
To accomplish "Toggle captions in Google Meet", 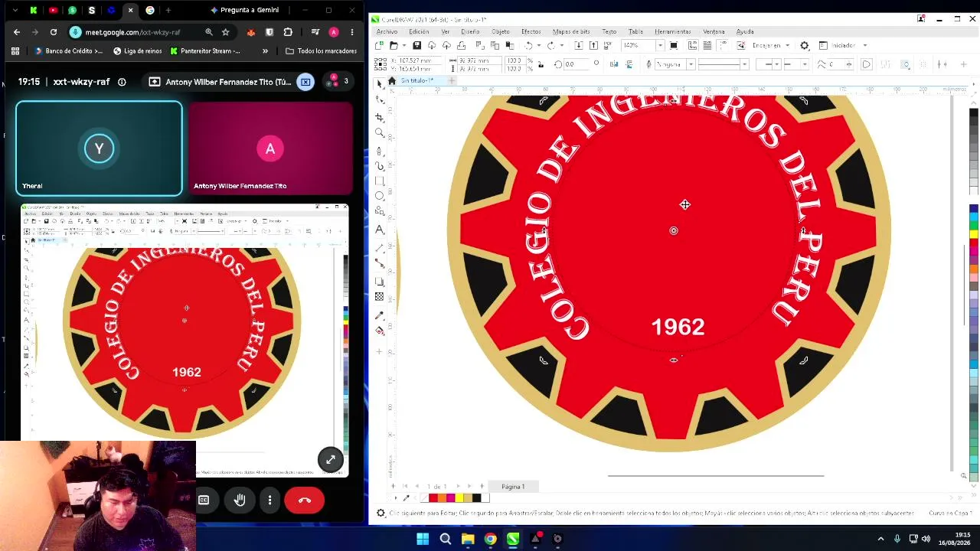I will [204, 500].
